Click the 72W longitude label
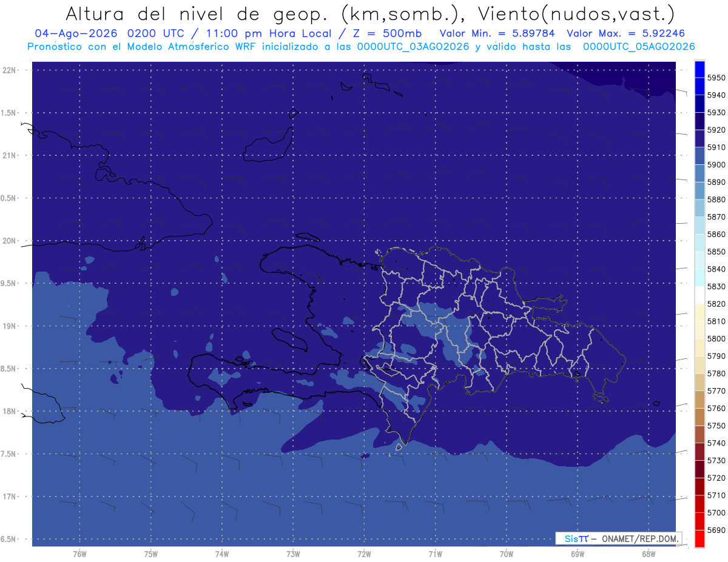 coord(364,554)
